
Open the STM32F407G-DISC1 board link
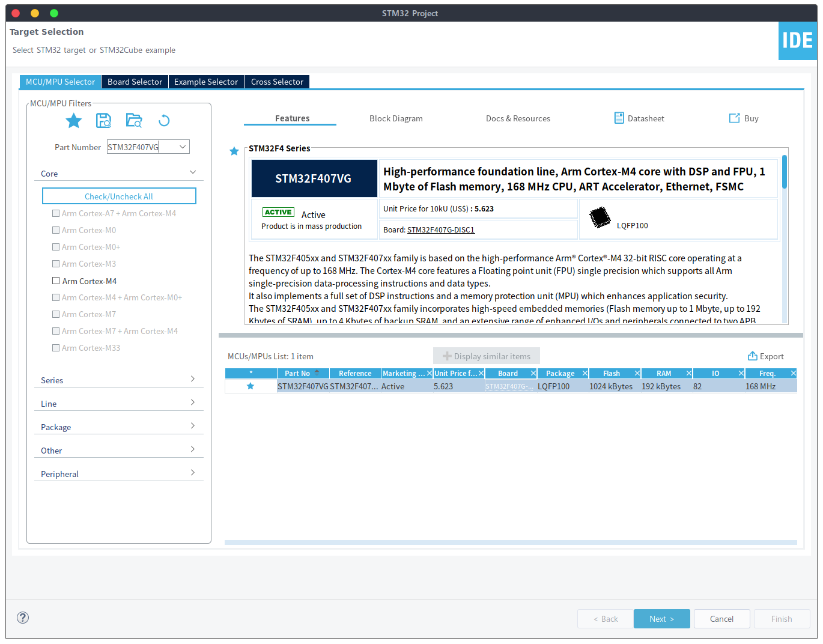(x=441, y=229)
